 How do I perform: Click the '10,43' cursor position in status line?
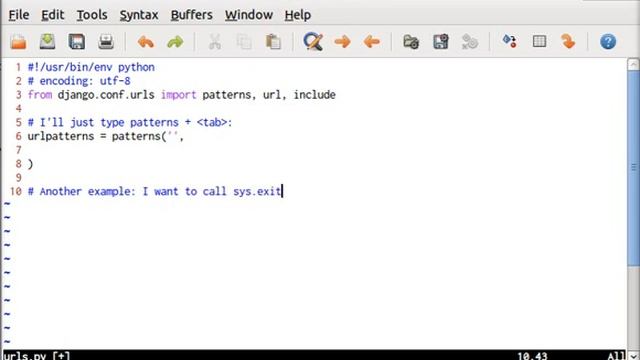click(532, 356)
